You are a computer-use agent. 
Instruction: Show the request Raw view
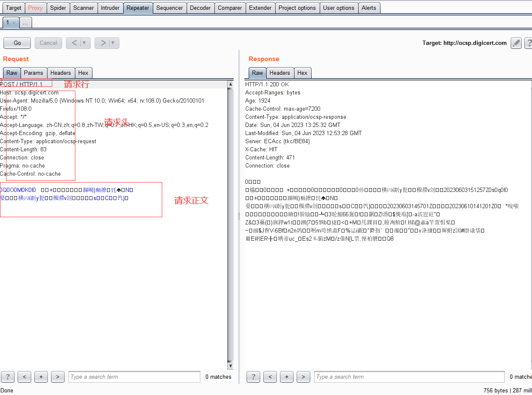click(12, 73)
